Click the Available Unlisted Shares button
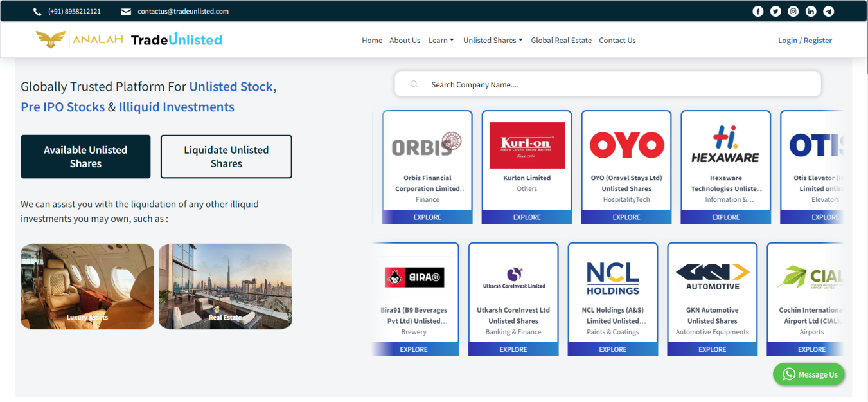Viewport: 868px width, 402px height. point(85,156)
